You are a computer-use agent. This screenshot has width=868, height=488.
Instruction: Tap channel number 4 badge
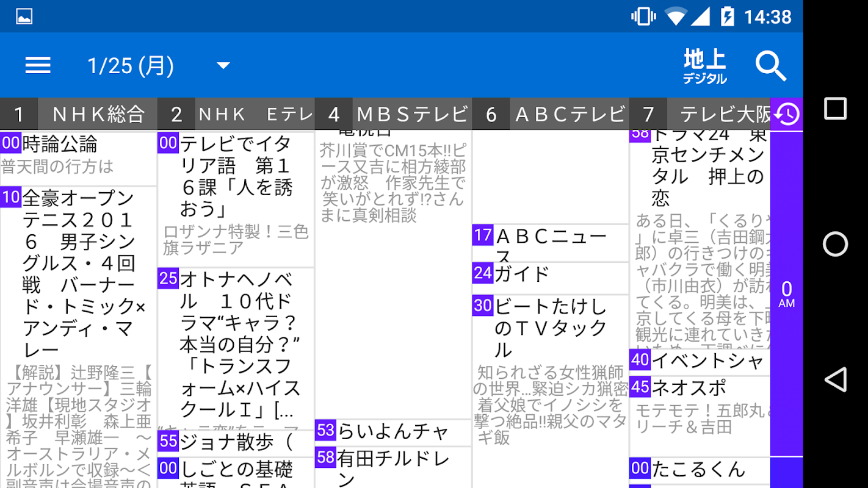click(334, 114)
